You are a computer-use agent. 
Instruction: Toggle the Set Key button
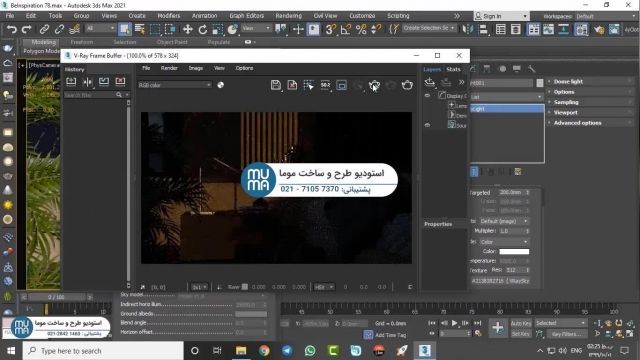[521, 334]
